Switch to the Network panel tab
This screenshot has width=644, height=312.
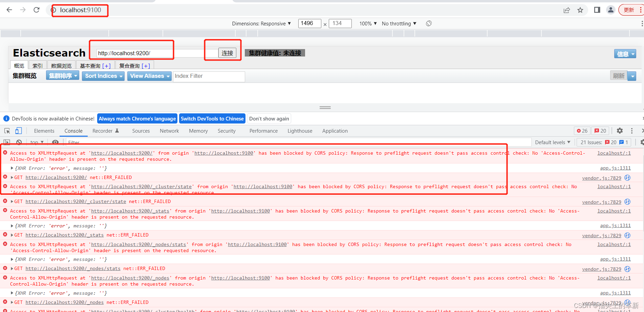coord(169,131)
